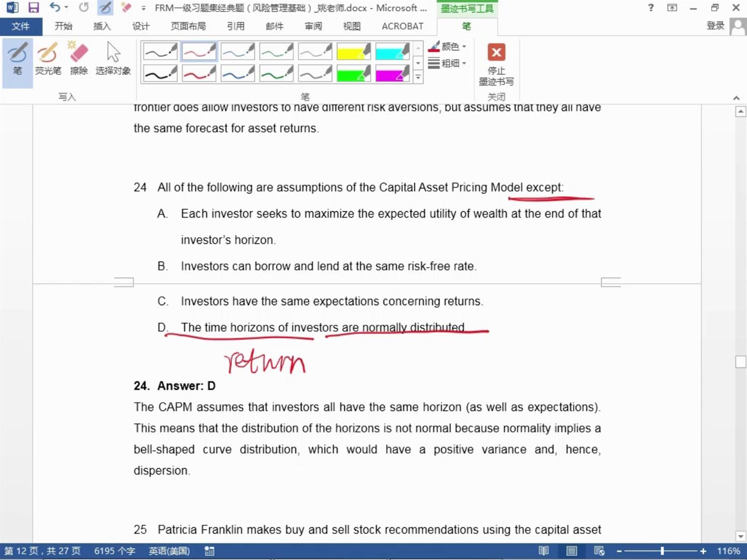Viewport: 747px width, 560px height.
Task: Open the undo history dropdown arrow
Action: (x=66, y=8)
